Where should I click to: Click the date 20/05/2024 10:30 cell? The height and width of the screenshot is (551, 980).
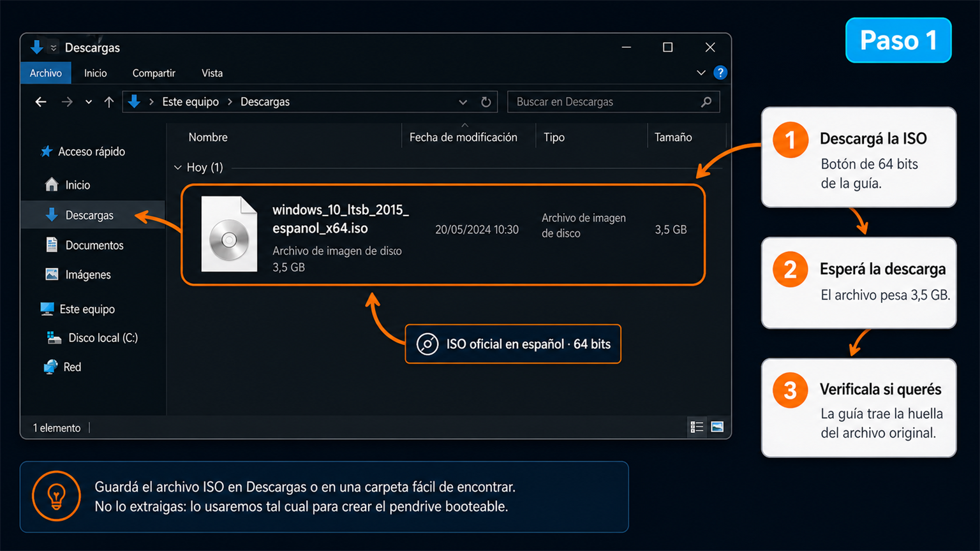[x=477, y=230]
